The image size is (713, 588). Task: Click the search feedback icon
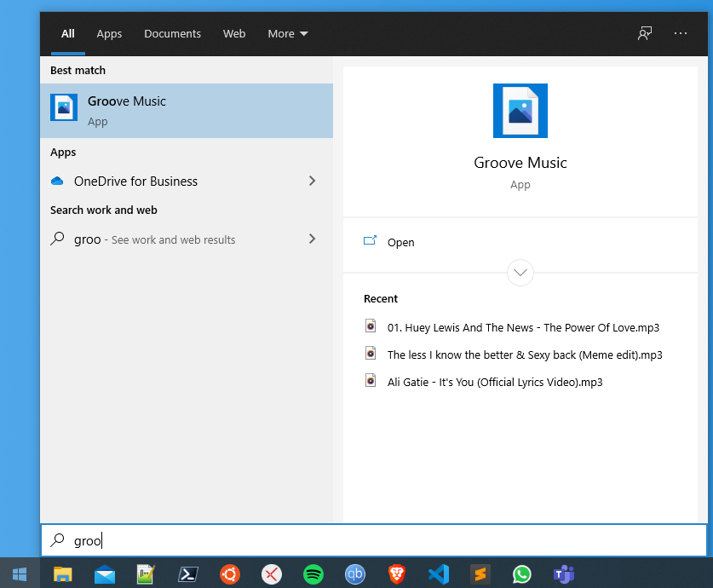(645, 33)
